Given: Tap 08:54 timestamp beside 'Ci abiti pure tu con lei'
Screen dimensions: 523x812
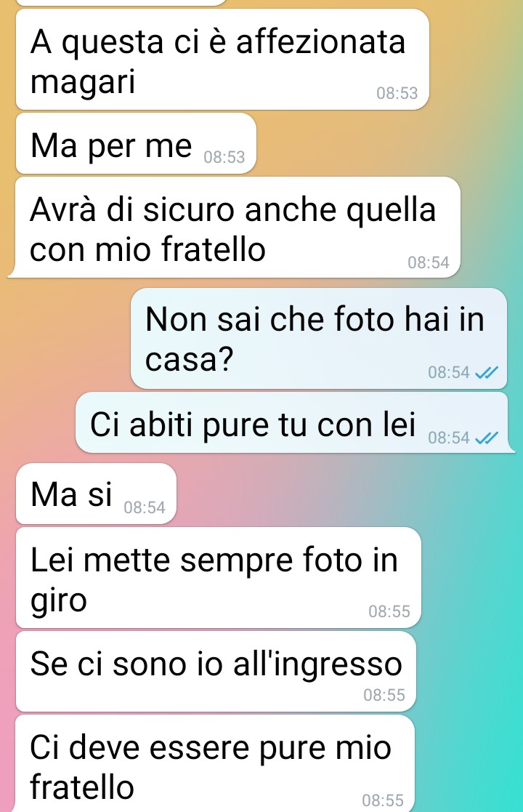Looking at the screenshot, I should [x=448, y=438].
